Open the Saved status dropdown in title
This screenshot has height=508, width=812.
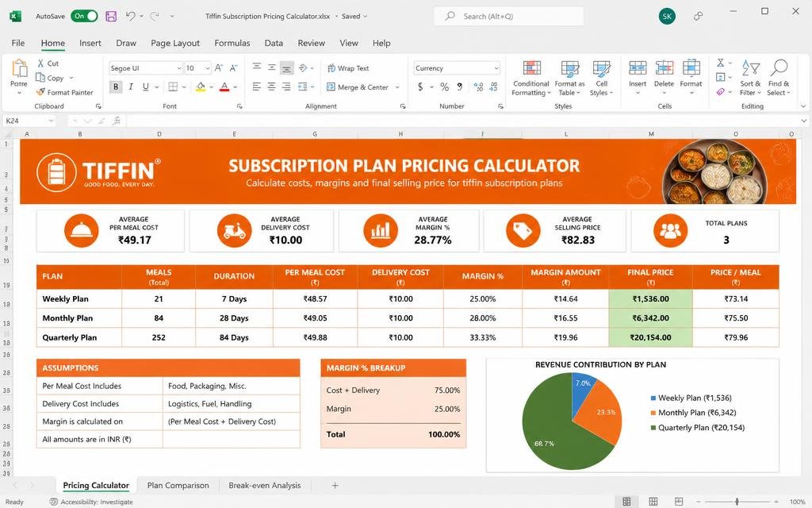[365, 16]
